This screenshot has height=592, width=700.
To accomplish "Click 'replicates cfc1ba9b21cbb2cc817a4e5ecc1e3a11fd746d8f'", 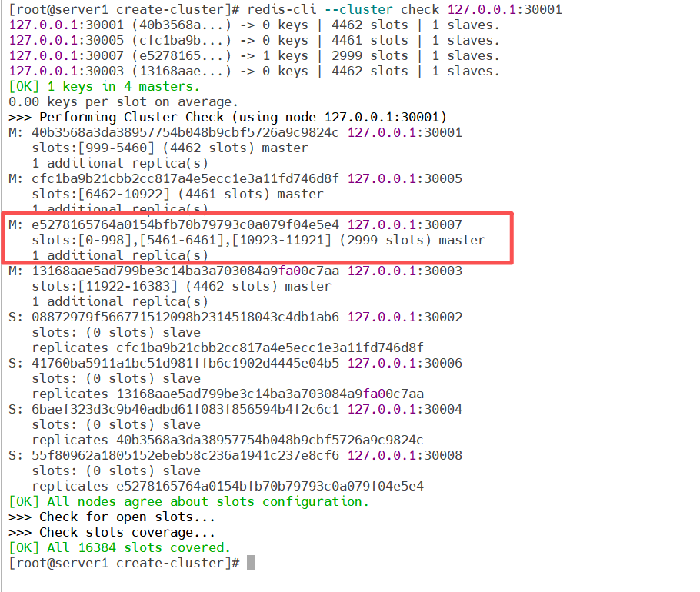I will [x=228, y=348].
